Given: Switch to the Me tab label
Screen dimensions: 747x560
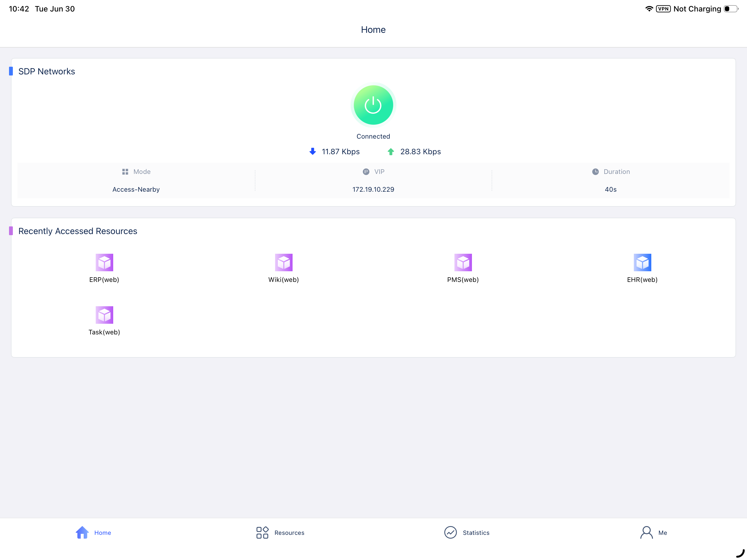Looking at the screenshot, I should tap(663, 533).
